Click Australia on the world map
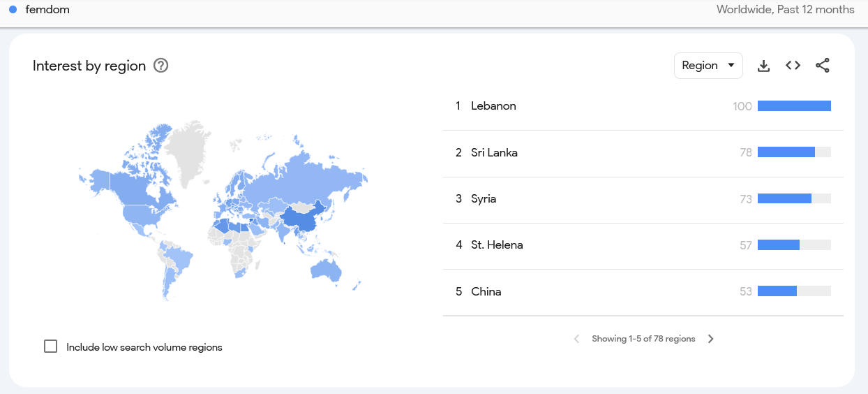The height and width of the screenshot is (394, 868). coord(327,269)
